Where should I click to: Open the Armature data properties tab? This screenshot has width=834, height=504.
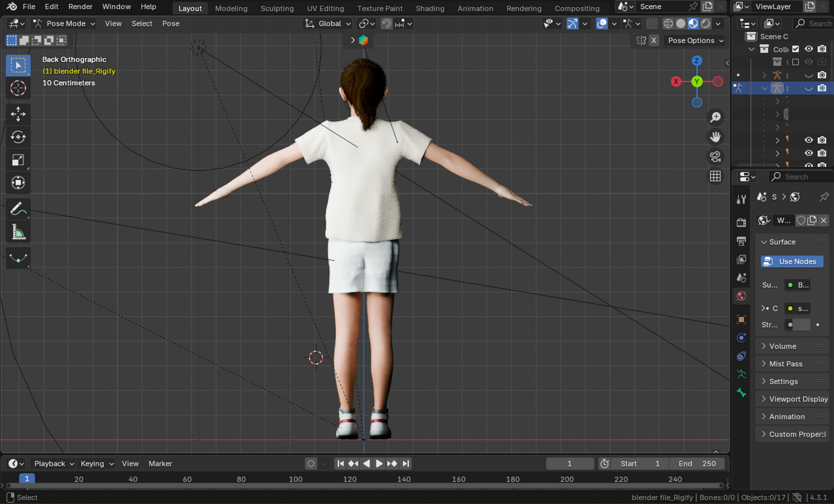[741, 374]
